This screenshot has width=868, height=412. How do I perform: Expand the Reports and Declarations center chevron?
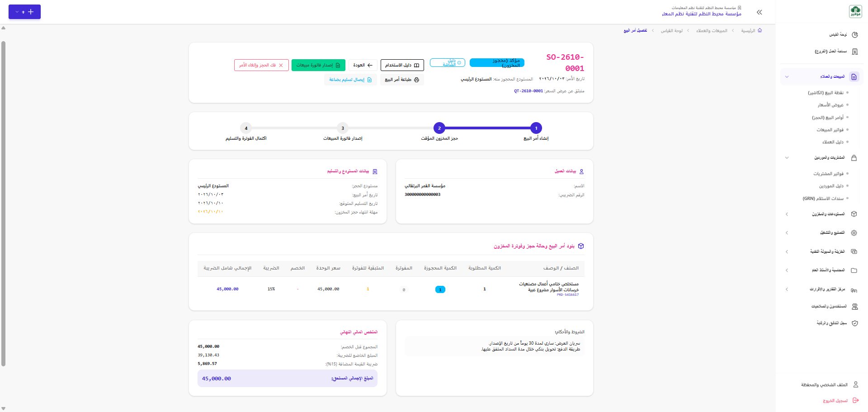tap(787, 289)
